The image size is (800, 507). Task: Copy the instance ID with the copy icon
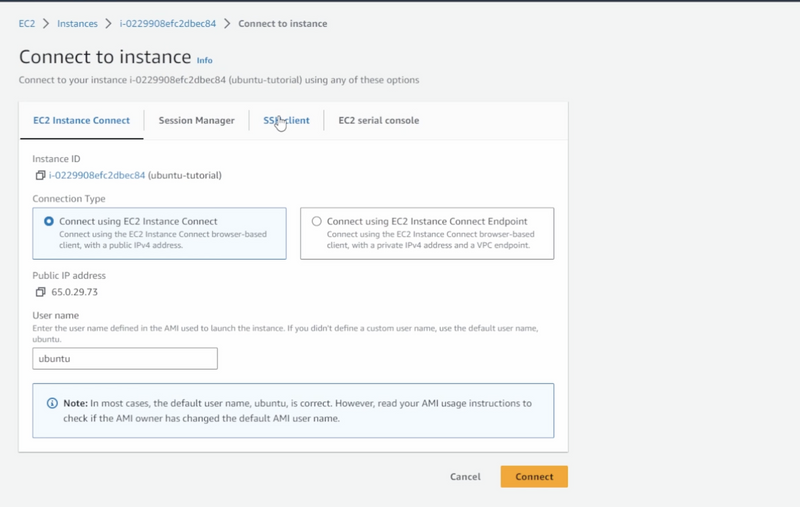click(x=40, y=175)
